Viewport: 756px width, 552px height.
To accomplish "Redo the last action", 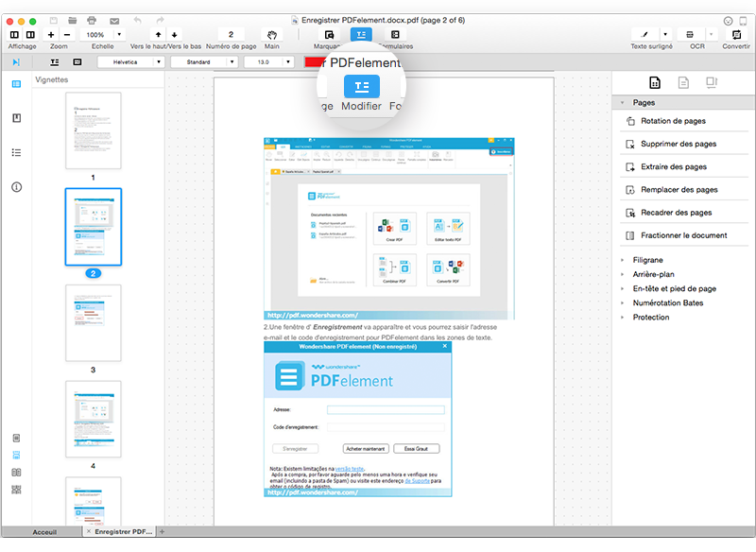I will click(x=160, y=20).
